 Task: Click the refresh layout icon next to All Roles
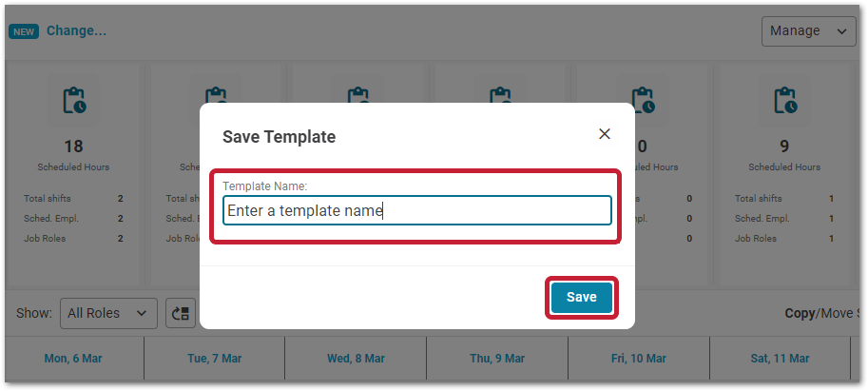181,313
